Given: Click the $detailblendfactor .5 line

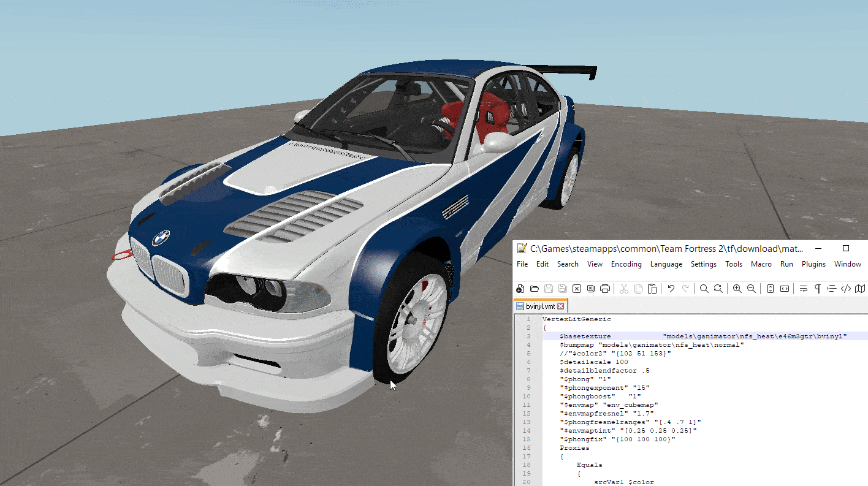Looking at the screenshot, I should pos(604,370).
